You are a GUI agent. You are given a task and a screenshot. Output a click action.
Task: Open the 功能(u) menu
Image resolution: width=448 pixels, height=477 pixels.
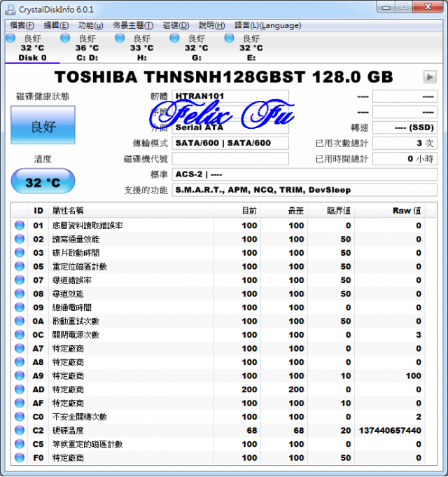pyautogui.click(x=90, y=25)
